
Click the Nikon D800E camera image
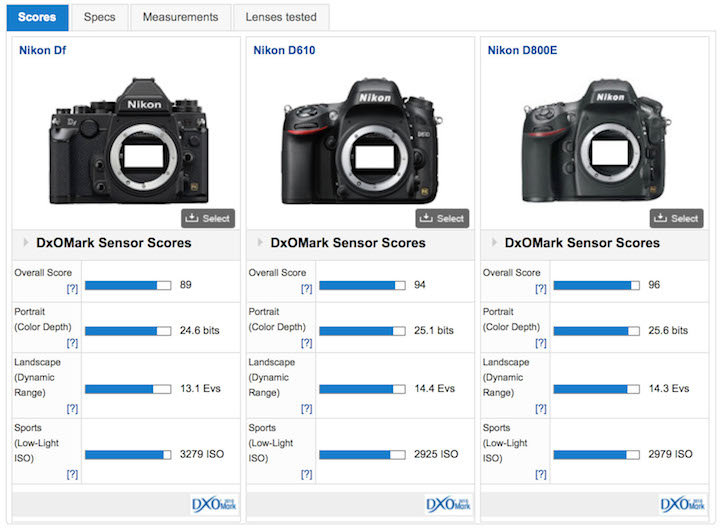coord(596,140)
